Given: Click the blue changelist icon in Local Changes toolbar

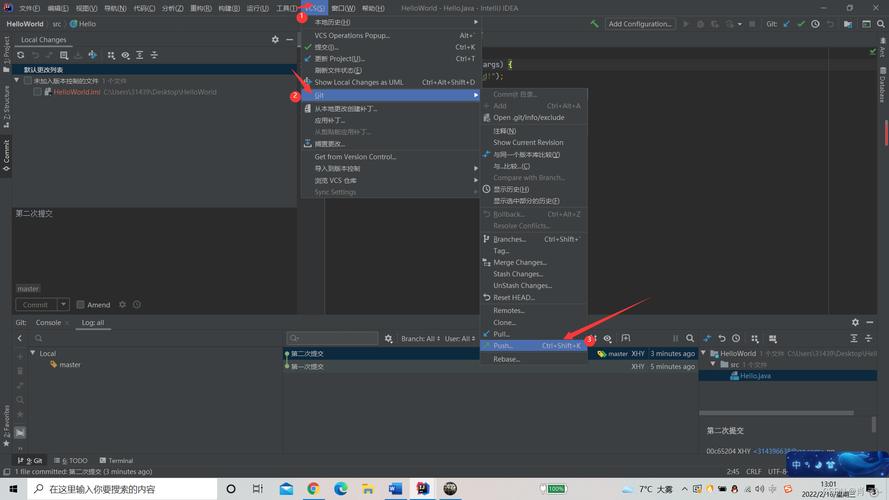Looking at the screenshot, I should pyautogui.click(x=92, y=55).
